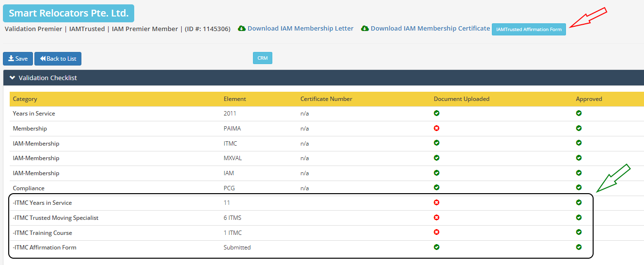Click the Smart Relocators Pte. Ltd. title badge
Image resolution: width=644 pixels, height=265 pixels.
[x=68, y=14]
